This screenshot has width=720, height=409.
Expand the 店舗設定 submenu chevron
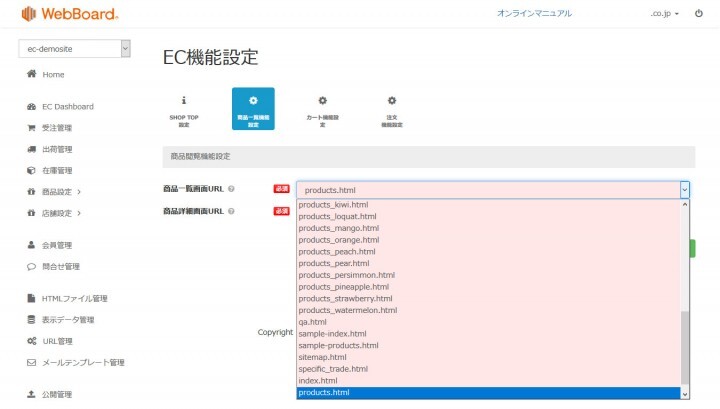coord(79,213)
